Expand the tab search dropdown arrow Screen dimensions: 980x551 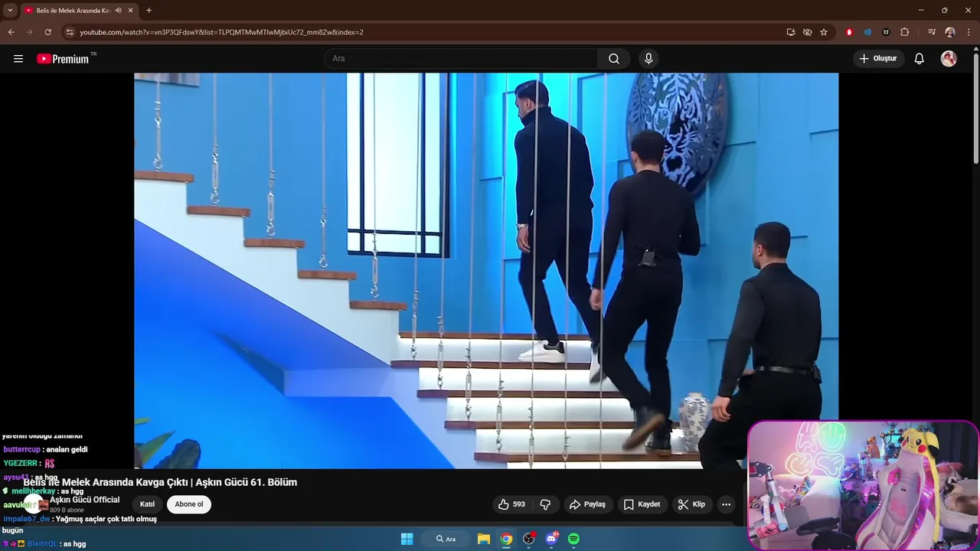coord(11,11)
